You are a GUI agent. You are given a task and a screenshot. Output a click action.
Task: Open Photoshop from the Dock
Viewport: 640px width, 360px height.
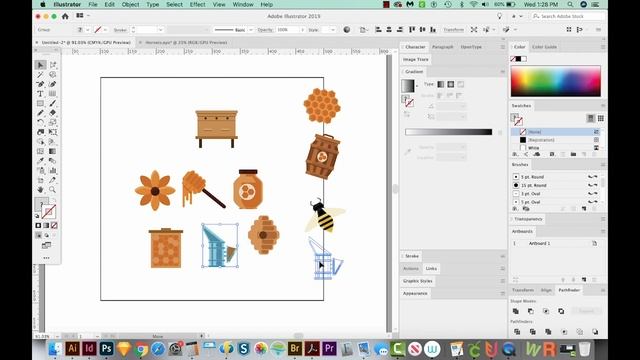point(107,349)
